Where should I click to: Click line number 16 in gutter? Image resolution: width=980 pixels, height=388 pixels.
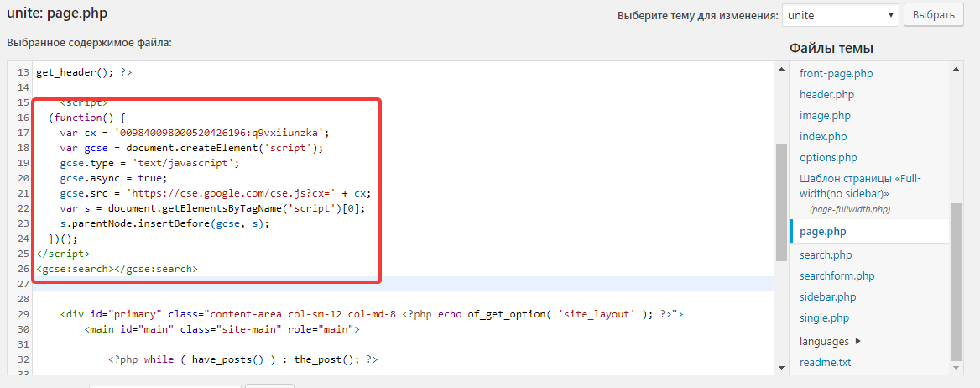pos(23,118)
